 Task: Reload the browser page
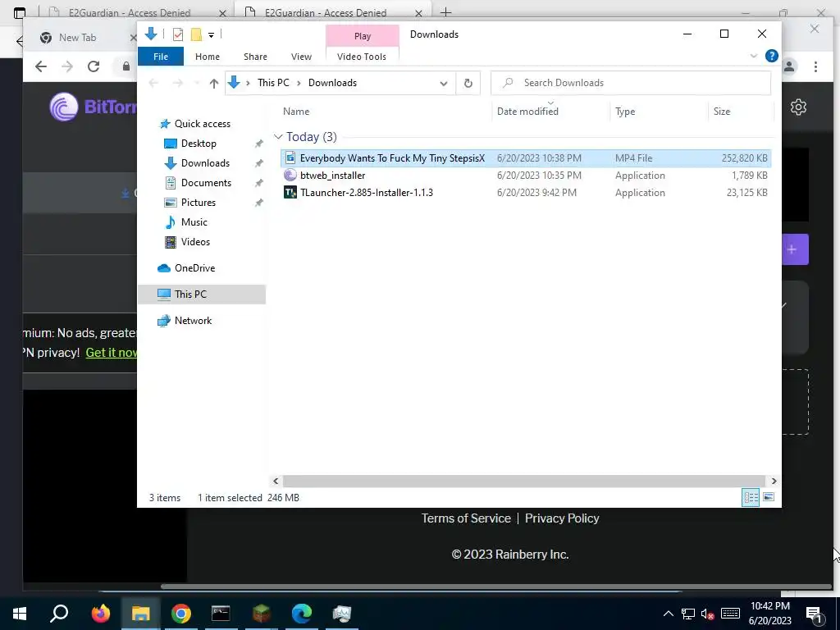(94, 66)
